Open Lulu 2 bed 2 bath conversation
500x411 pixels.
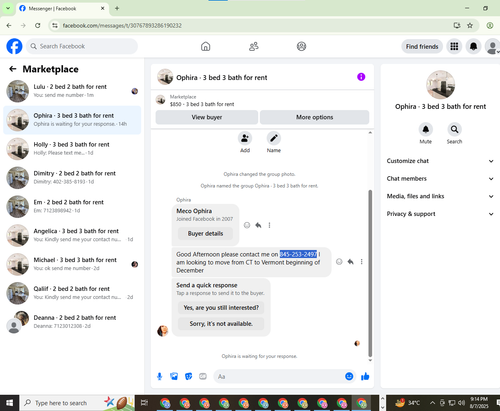[x=72, y=91]
